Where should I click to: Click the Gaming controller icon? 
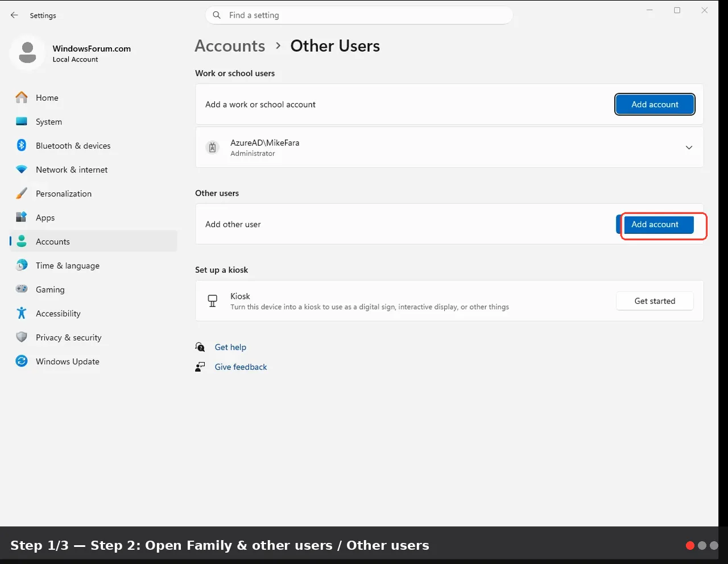[x=22, y=289]
